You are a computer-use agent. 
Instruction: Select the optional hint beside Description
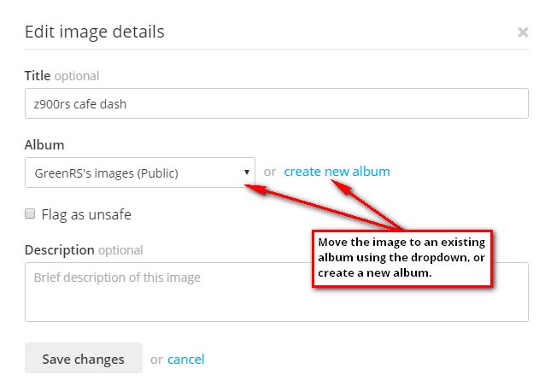tap(120, 250)
